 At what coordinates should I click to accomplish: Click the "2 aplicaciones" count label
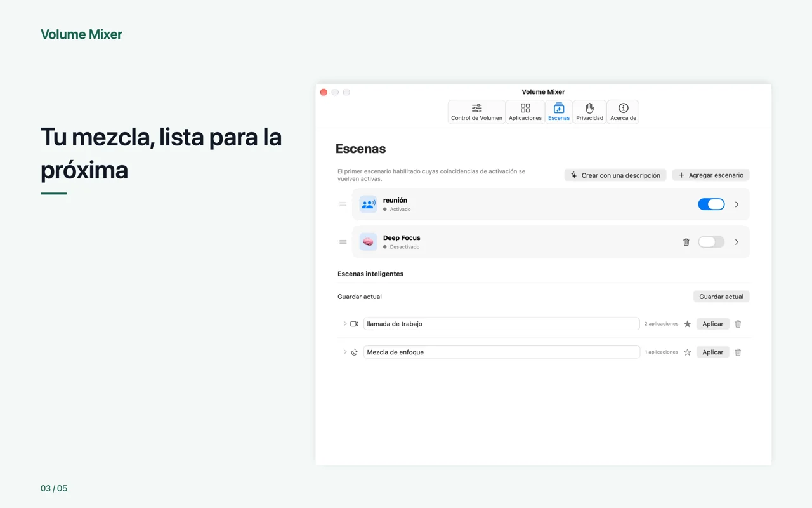click(661, 324)
